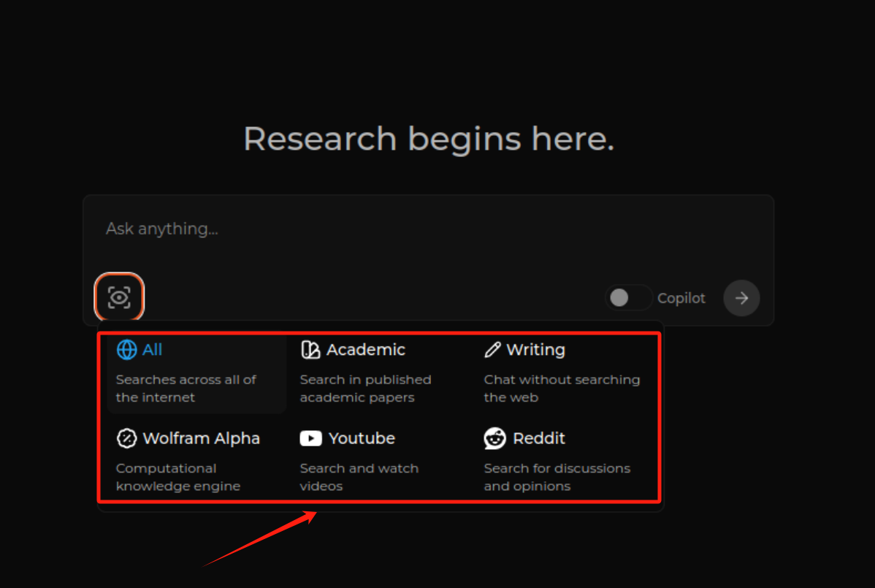This screenshot has height=588, width=875.
Task: Click the Academic book icon
Action: (310, 350)
